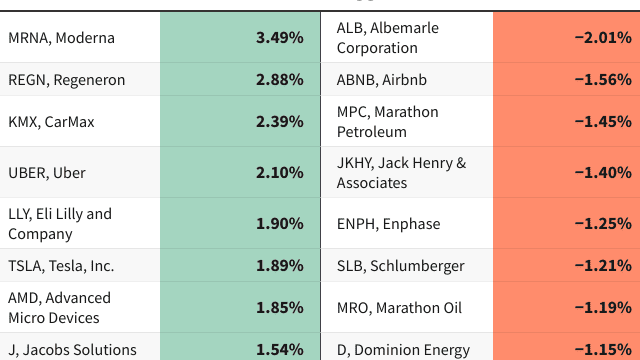This screenshot has height=360, width=640.
Task: Click the 2.88% green value cell
Action: click(x=240, y=79)
